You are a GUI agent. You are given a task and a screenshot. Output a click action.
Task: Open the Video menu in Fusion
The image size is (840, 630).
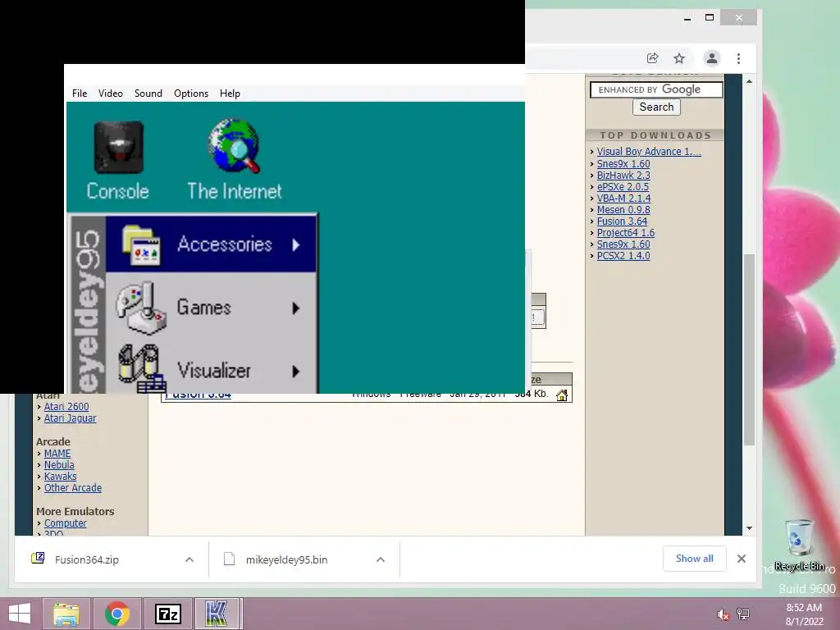pos(111,94)
